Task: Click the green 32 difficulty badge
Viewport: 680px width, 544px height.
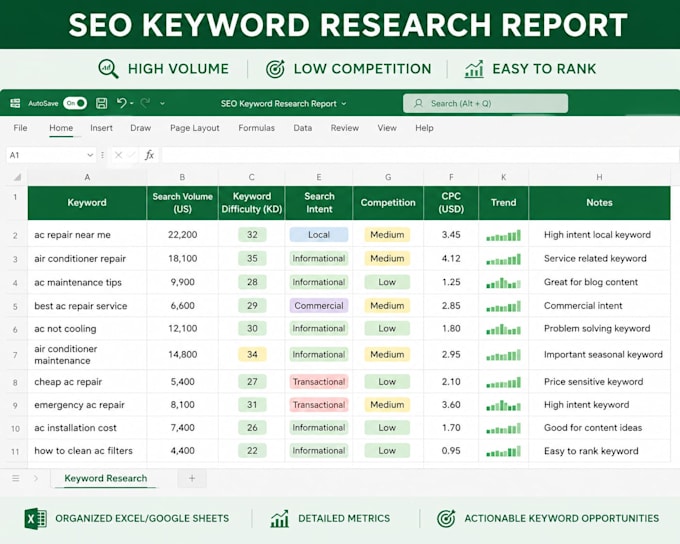Action: [252, 235]
